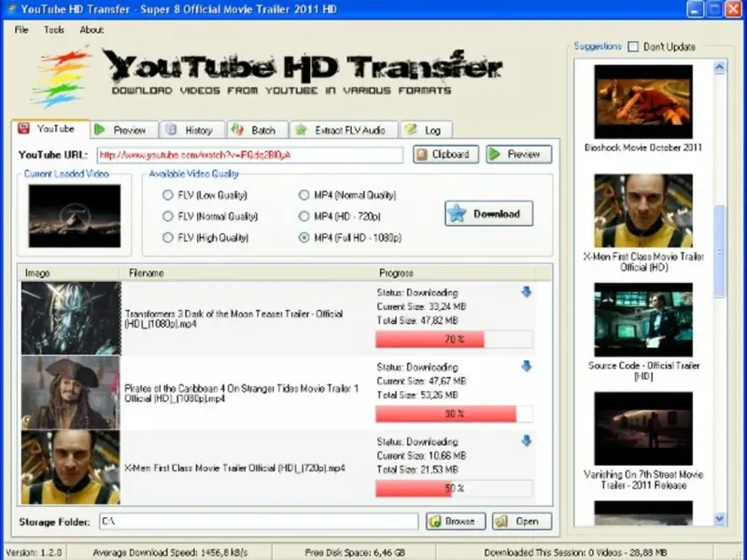Click the Batch tab icon
Image resolution: width=747 pixels, height=560 pixels.
237,130
